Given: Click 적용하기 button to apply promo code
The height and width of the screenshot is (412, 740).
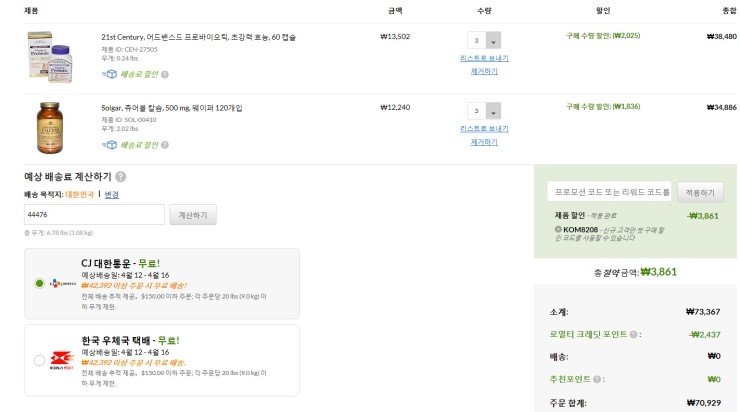Looking at the screenshot, I should [x=701, y=192].
